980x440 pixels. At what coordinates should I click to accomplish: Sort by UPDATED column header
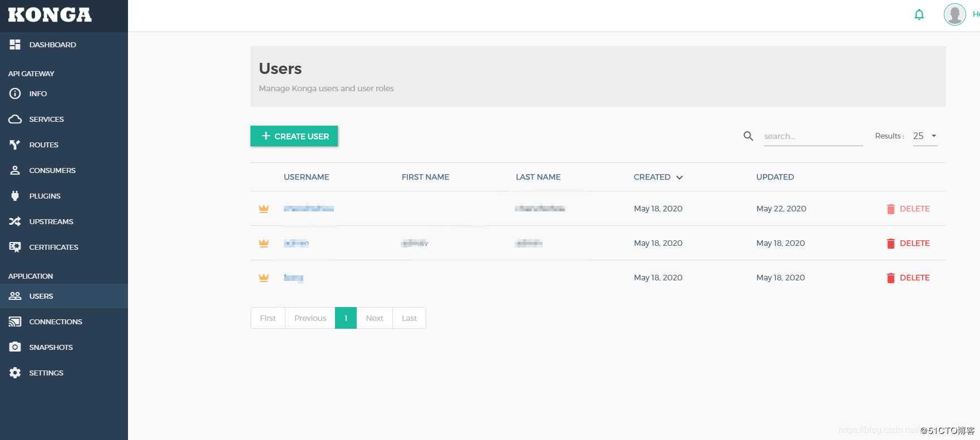pos(775,177)
